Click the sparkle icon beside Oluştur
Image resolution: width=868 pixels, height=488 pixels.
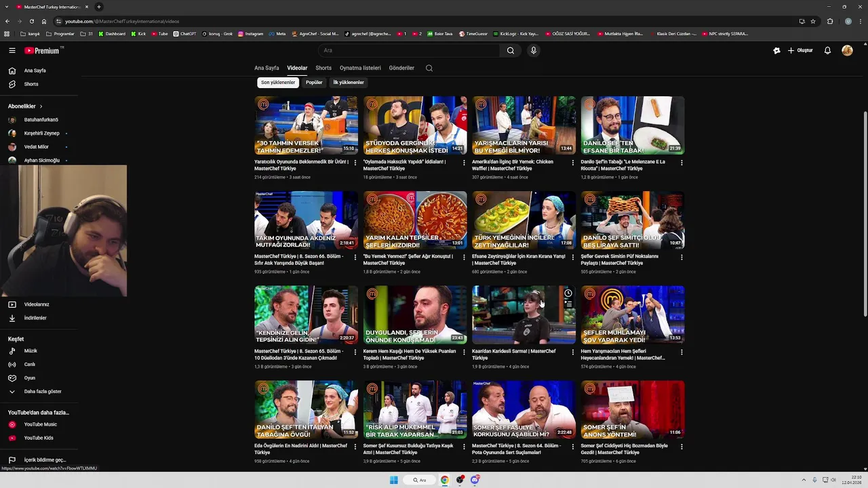(776, 50)
